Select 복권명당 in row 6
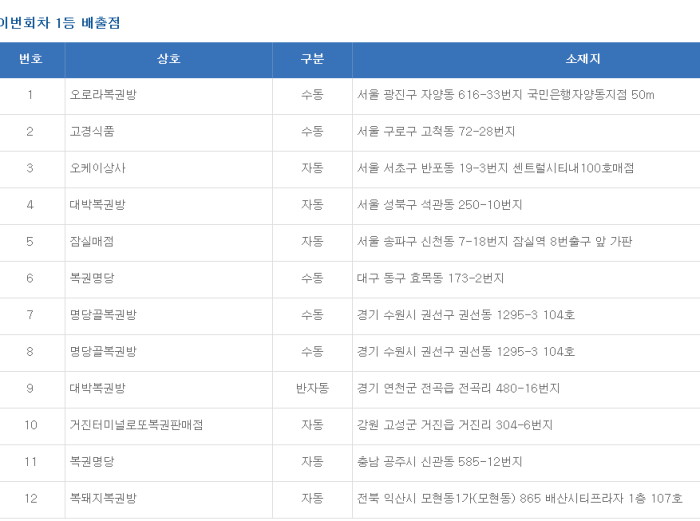700x521 pixels. point(92,278)
